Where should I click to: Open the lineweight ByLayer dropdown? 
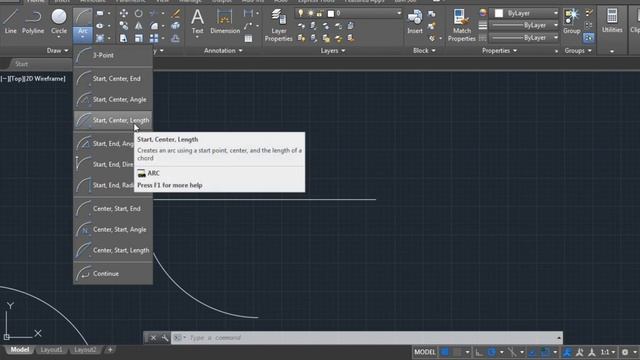click(524, 25)
